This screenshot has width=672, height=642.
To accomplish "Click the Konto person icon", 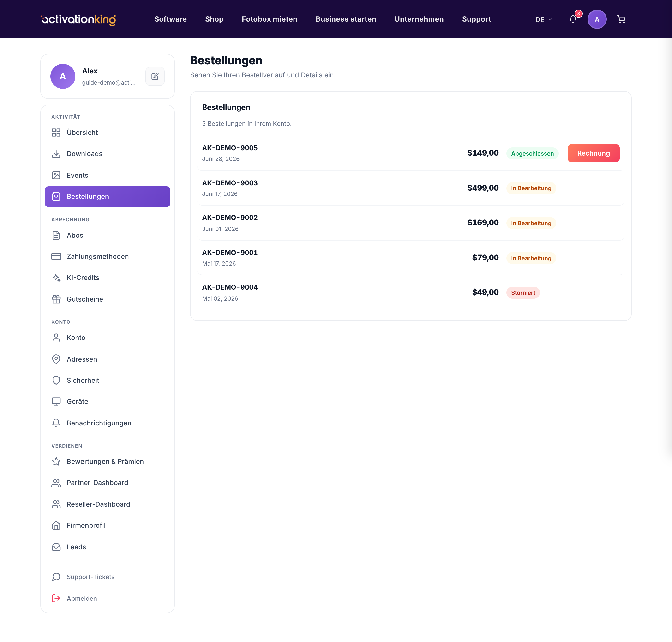I will [x=56, y=338].
